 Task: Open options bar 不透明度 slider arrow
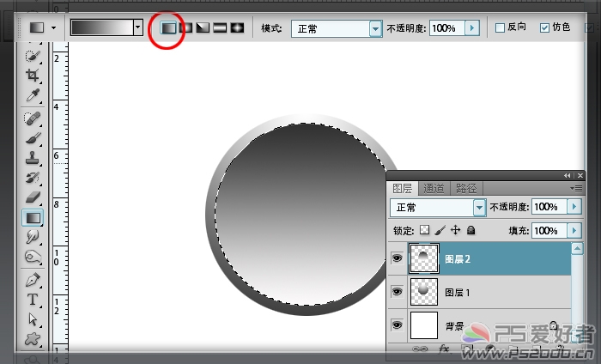pyautogui.click(x=472, y=28)
